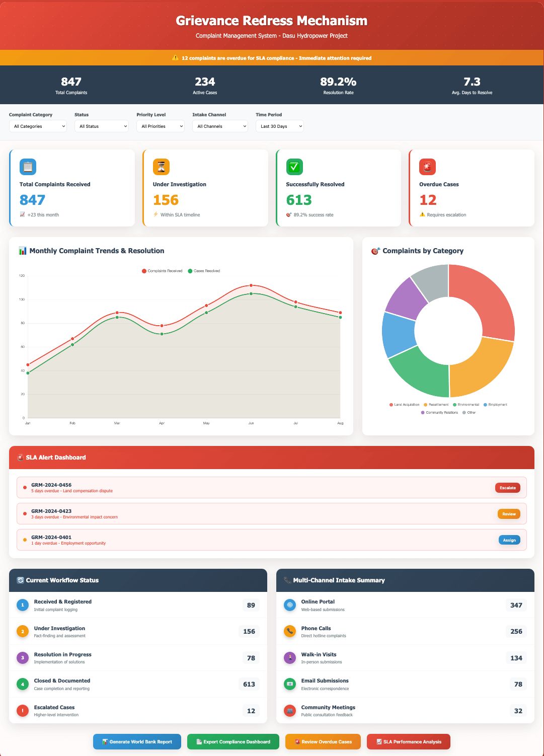The image size is (544, 756).
Task: Click the phone icon beside Phone Calls
Action: coord(289,631)
